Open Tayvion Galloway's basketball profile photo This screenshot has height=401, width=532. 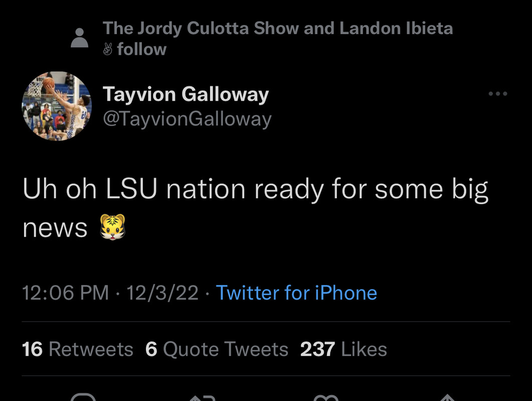[57, 106]
